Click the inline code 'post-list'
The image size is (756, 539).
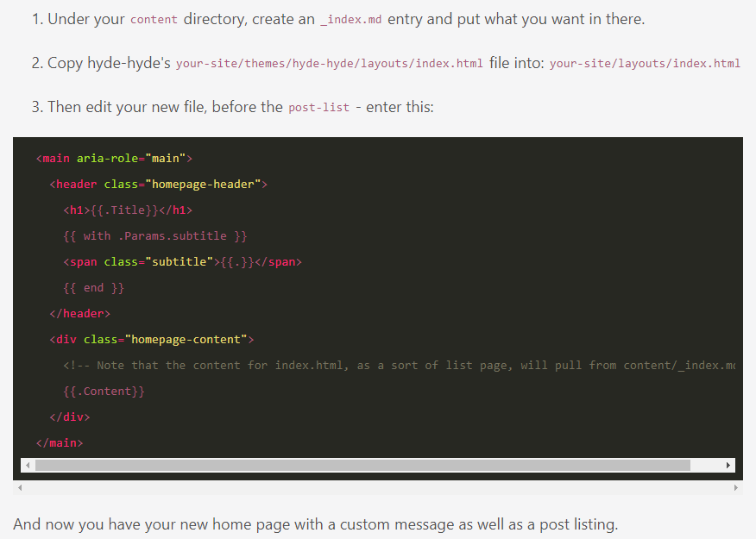pos(318,108)
